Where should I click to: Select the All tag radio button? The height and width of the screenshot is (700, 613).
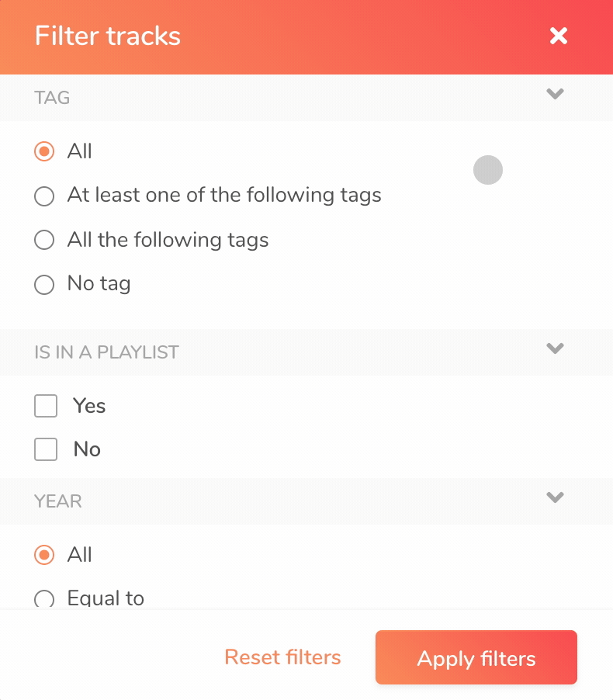click(x=44, y=151)
